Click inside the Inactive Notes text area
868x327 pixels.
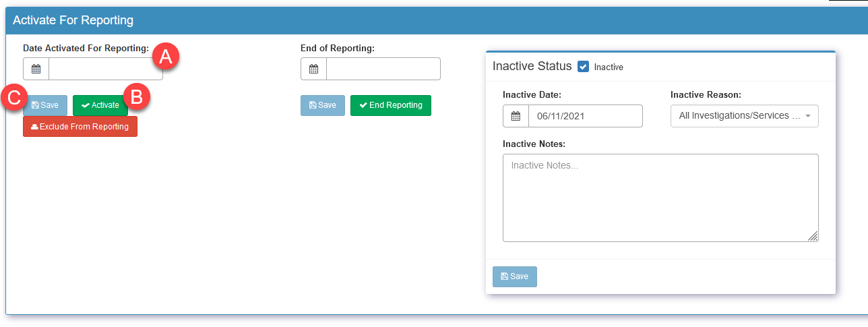coord(660,198)
